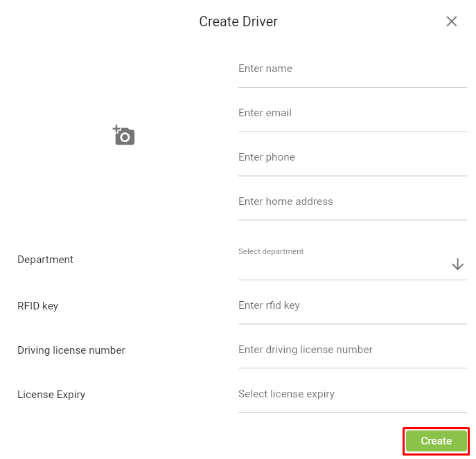Click the Create Driver dialog title
This screenshot has width=476, height=459.
(x=238, y=21)
